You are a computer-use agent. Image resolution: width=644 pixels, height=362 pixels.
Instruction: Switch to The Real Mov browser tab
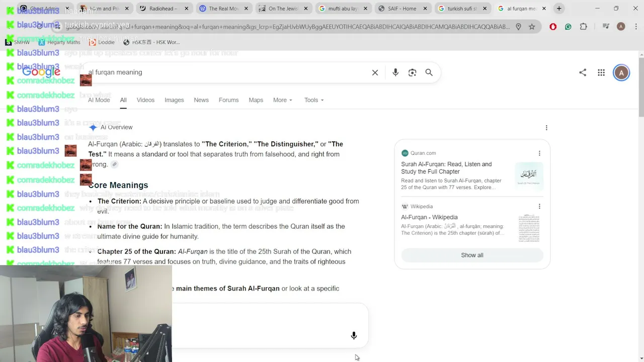(x=223, y=9)
